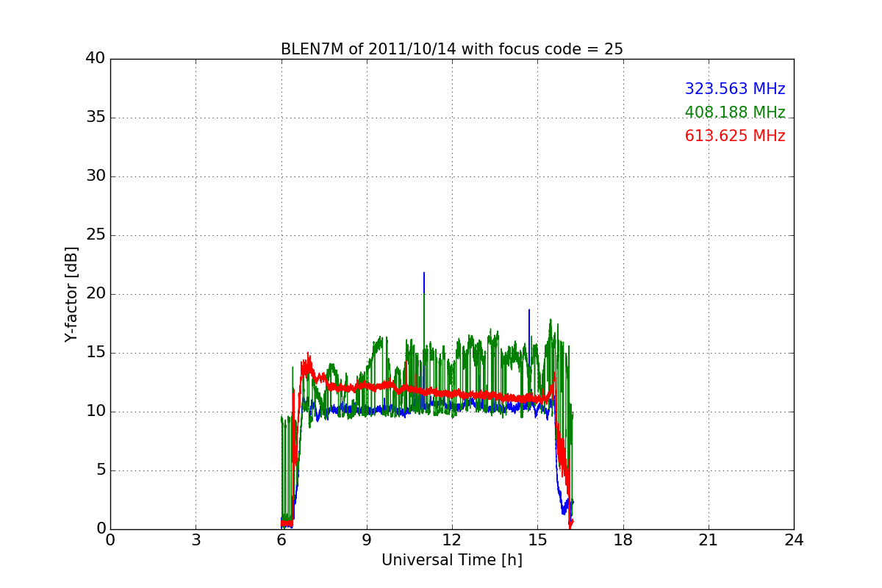The height and width of the screenshot is (588, 882).
Task: Click the x-axis tick label '9'
Action: point(367,540)
